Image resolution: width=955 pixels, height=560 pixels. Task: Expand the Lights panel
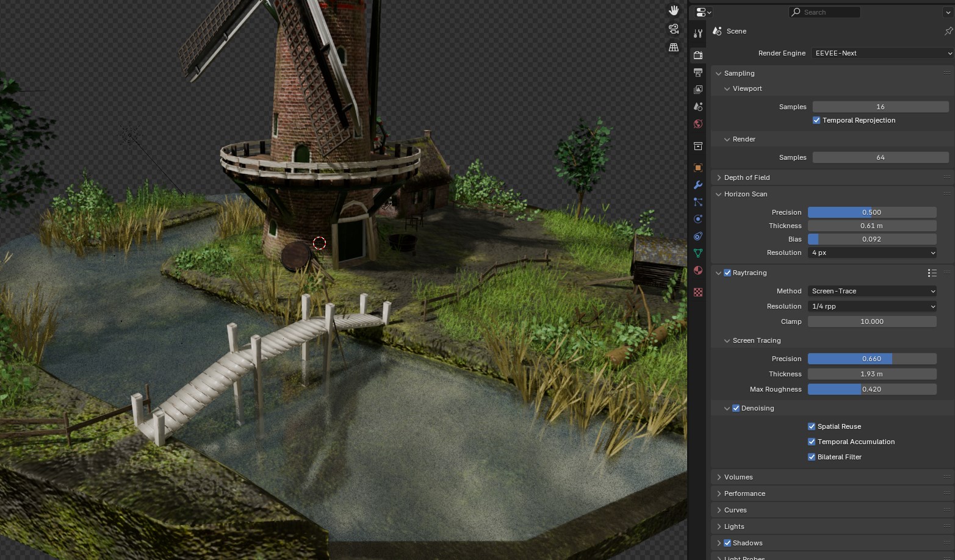click(x=718, y=526)
